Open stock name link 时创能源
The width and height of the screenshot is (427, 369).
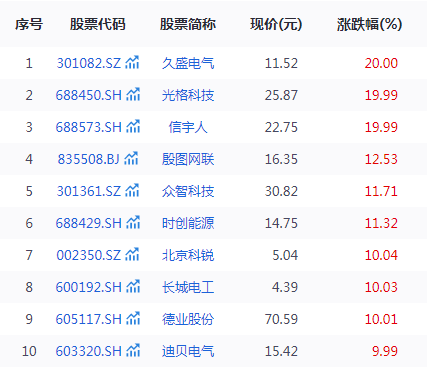pyautogui.click(x=188, y=223)
